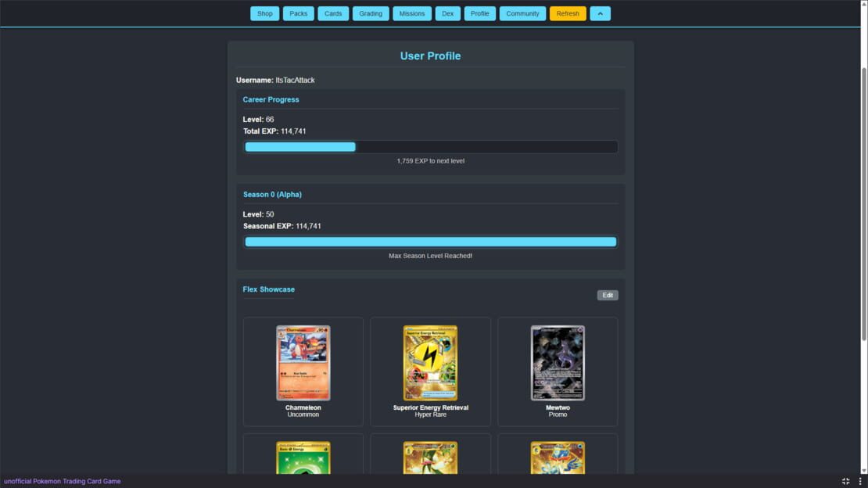This screenshot has width=868, height=488.
Task: Select the Profile tab
Action: [480, 13]
